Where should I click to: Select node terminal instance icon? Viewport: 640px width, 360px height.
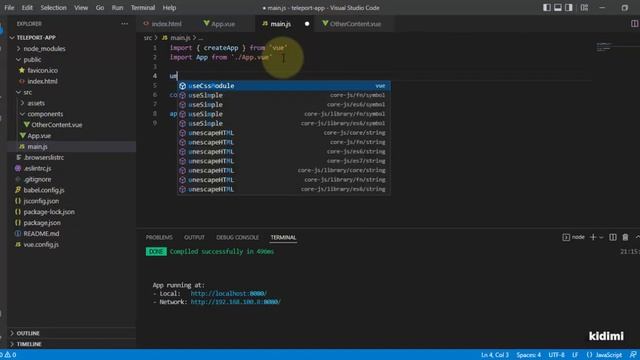click(x=566, y=237)
